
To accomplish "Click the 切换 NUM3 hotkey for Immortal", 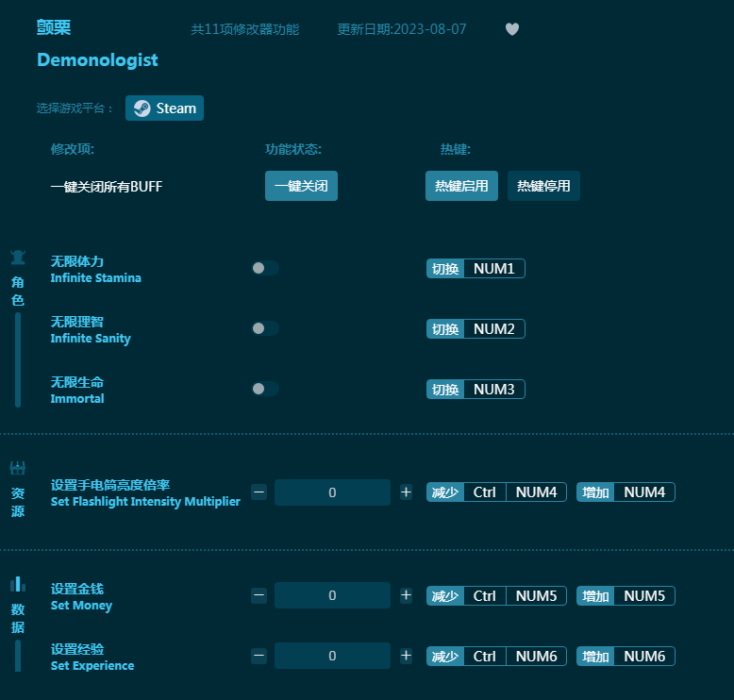I will coord(476,390).
